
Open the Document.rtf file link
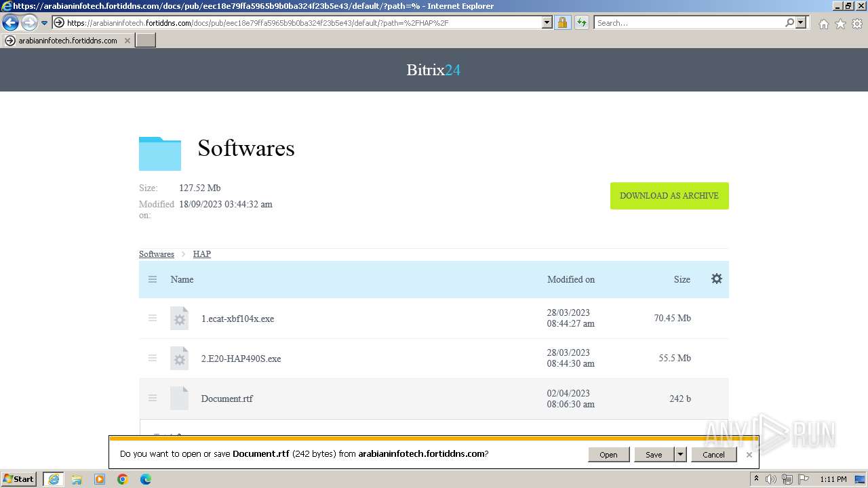coord(226,399)
